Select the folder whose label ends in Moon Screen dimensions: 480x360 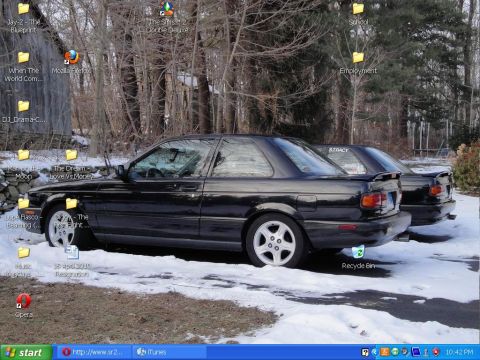pyautogui.click(x=23, y=155)
